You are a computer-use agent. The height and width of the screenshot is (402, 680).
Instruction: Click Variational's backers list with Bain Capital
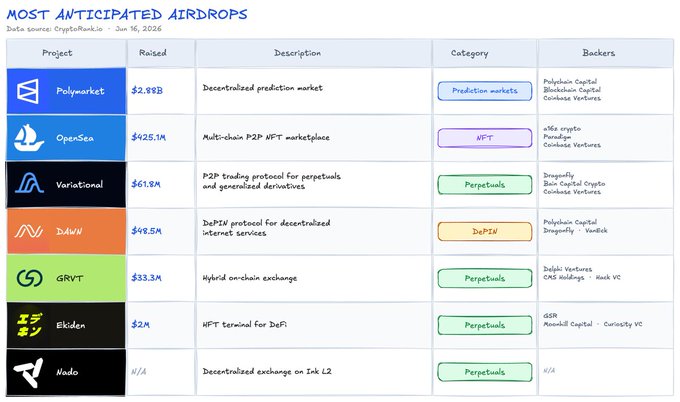click(x=574, y=183)
